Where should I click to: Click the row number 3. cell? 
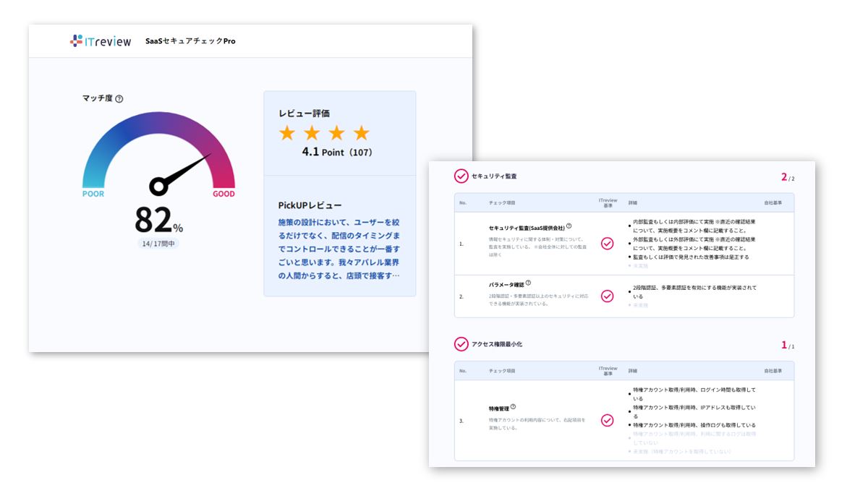[x=461, y=421]
